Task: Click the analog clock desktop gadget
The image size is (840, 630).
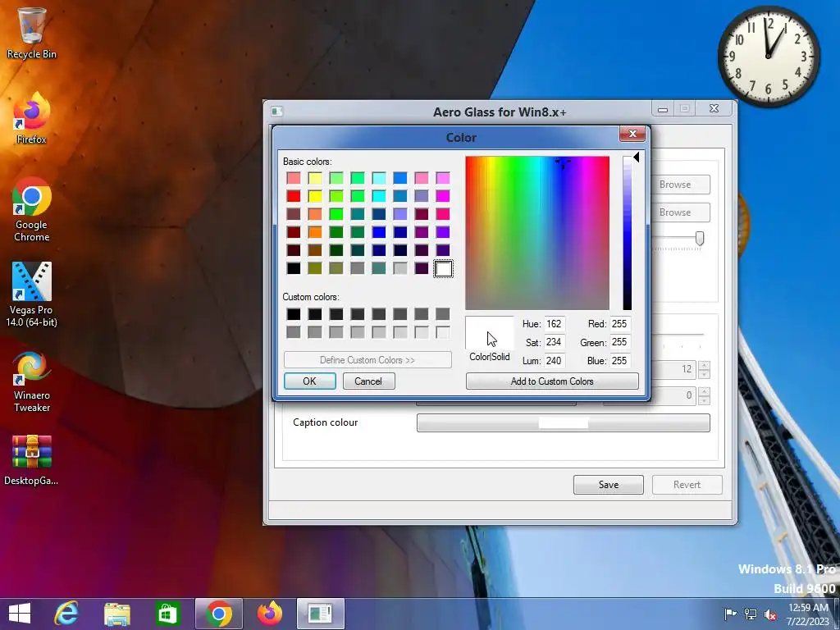Action: [769, 56]
